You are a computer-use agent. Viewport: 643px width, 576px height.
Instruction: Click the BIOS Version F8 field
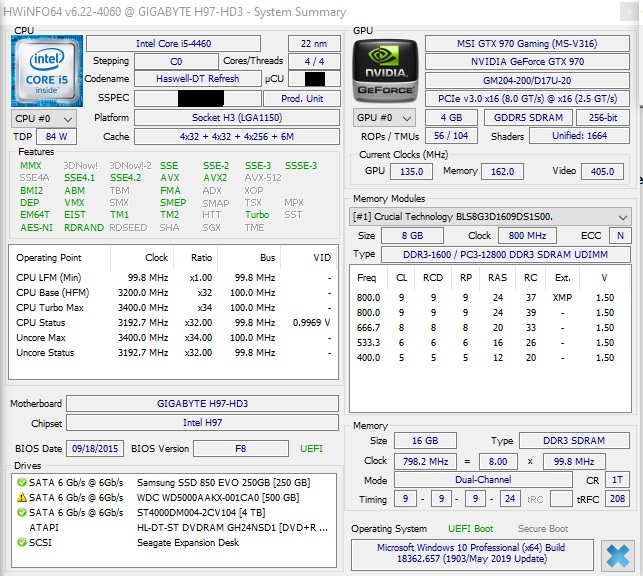(x=241, y=449)
